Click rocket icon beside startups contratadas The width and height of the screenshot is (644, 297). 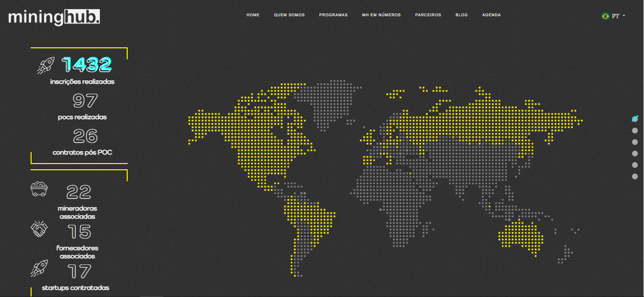[x=39, y=268]
